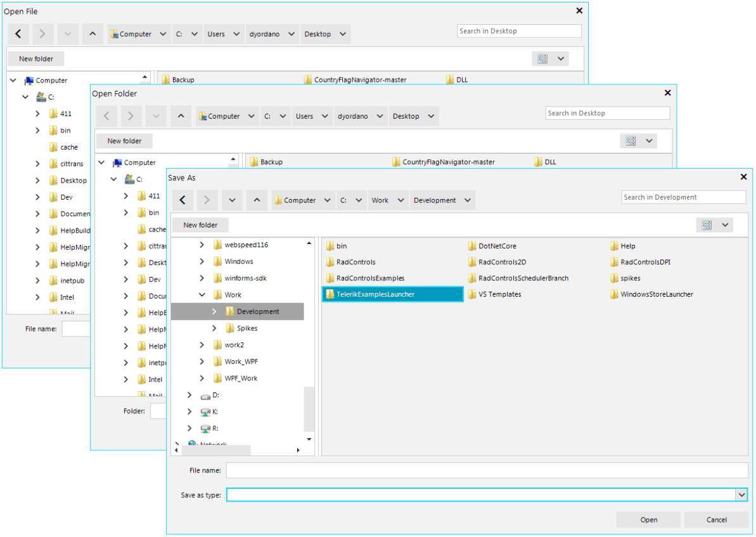The height and width of the screenshot is (537, 756).
Task: Click Work breadcrumb in Save As
Action: 380,200
